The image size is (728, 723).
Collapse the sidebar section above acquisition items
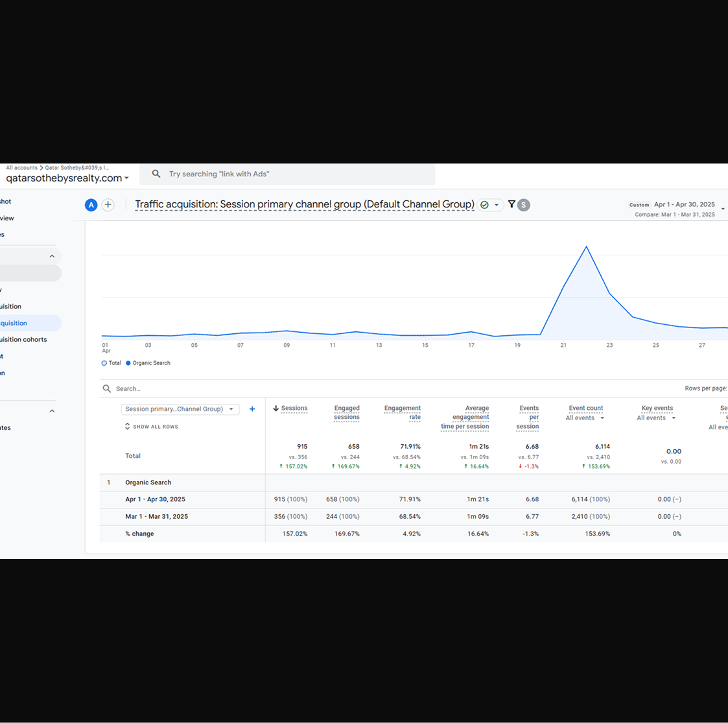(x=52, y=256)
